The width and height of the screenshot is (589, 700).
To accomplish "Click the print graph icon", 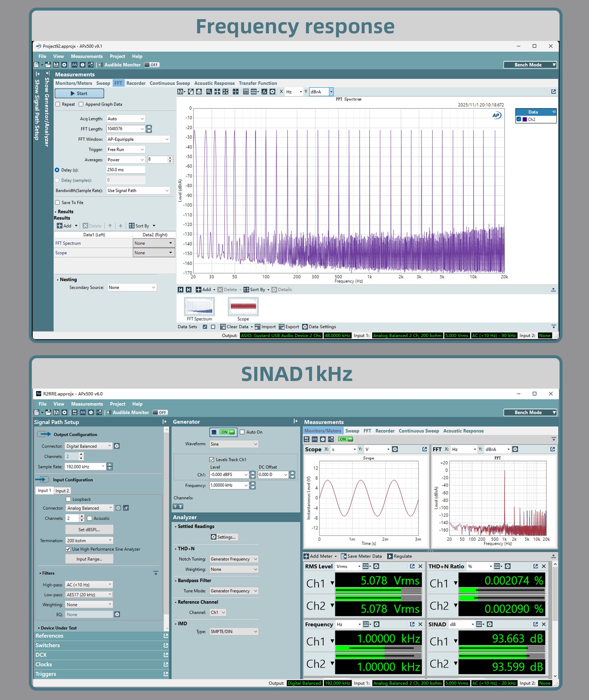I will click(199, 92).
